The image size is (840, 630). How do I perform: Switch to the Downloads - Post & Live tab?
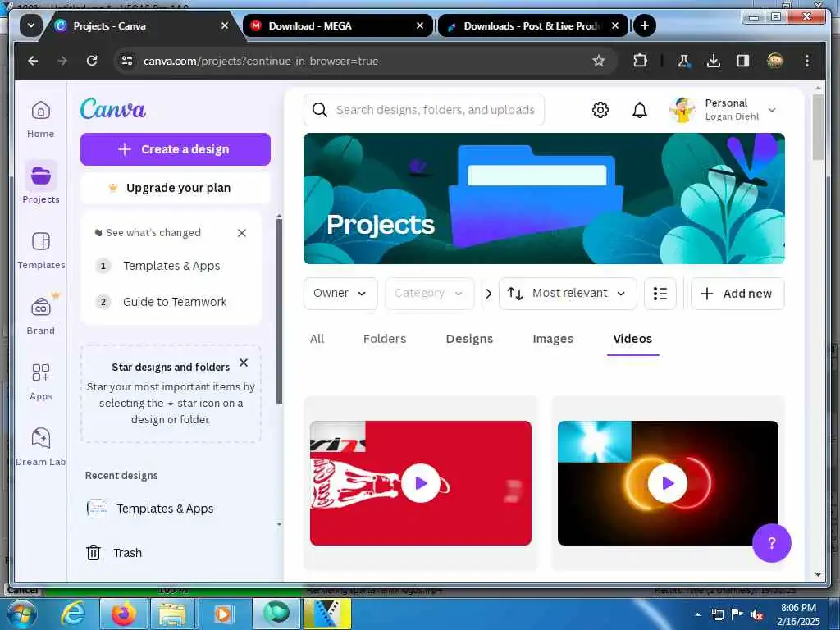click(532, 25)
